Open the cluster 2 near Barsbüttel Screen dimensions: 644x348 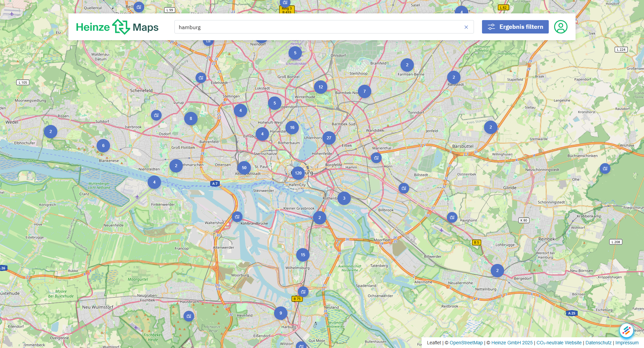pos(491,127)
